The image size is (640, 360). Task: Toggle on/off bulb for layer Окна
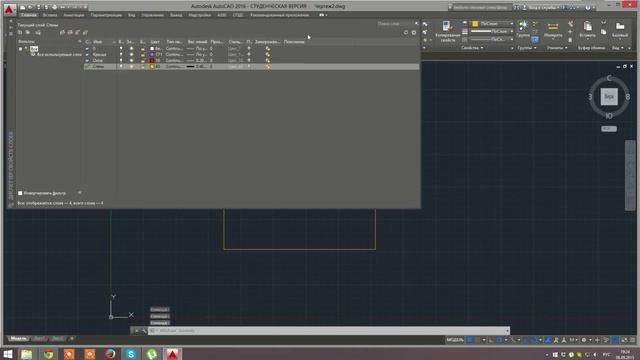(121, 60)
